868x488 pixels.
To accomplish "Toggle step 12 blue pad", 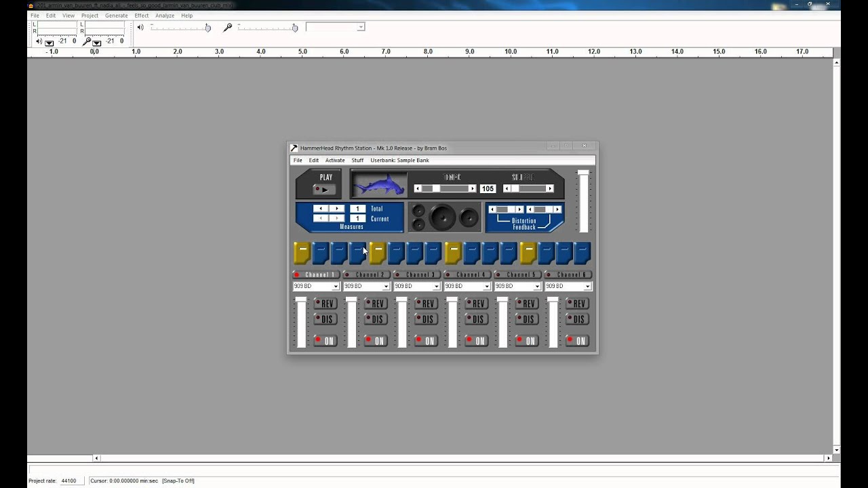I will [509, 253].
